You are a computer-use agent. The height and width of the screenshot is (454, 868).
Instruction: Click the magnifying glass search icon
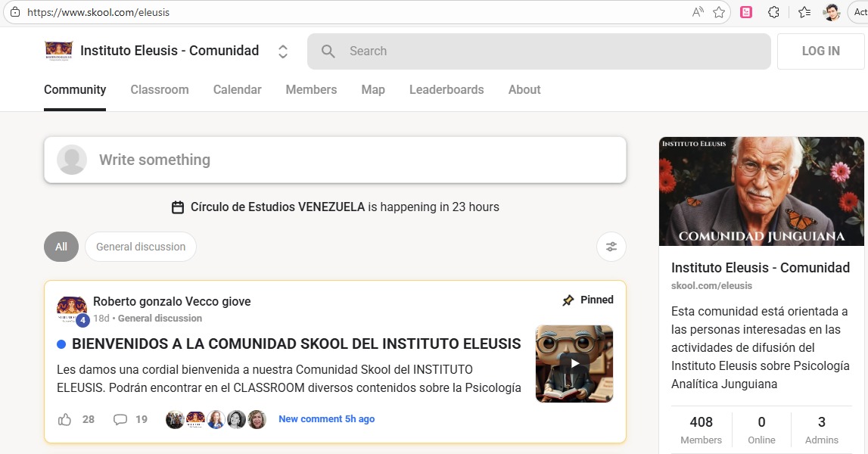(328, 51)
